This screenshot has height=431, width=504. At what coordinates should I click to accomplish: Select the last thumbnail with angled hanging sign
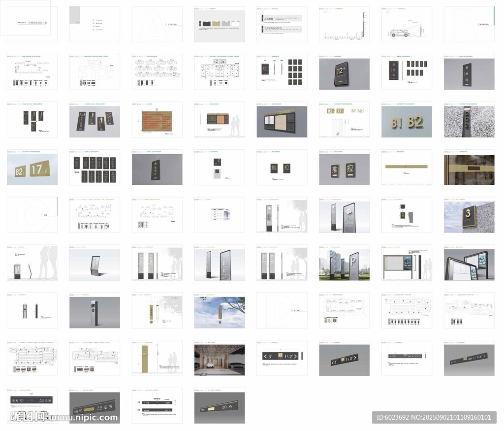pos(219,405)
